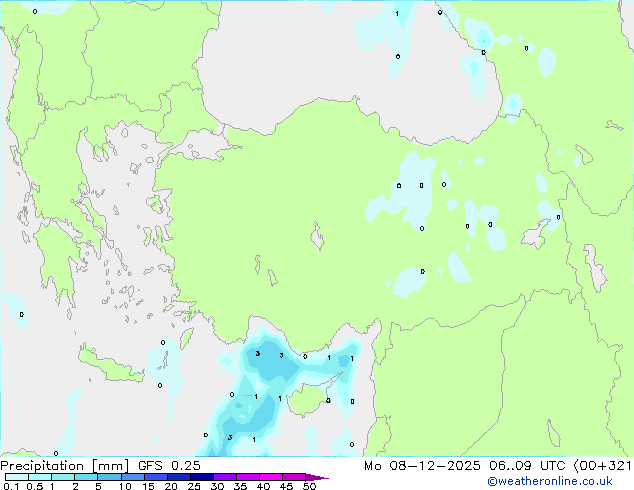Click the legend value '45'
634x490 pixels.
click(x=286, y=486)
